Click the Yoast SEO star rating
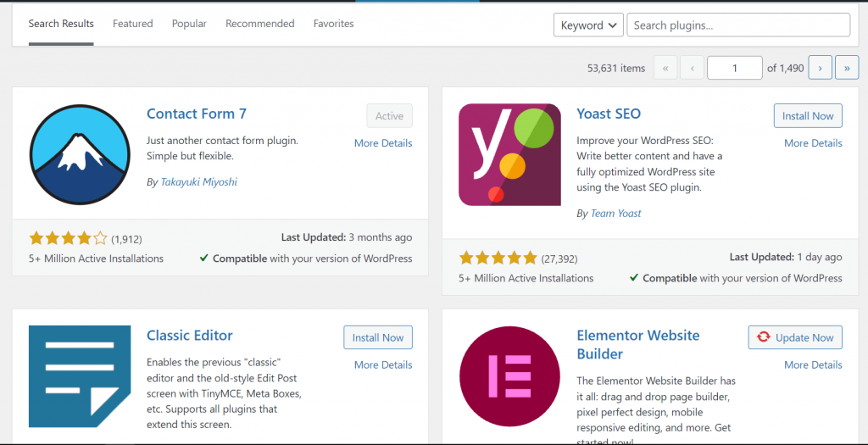This screenshot has width=868, height=445. [498, 258]
